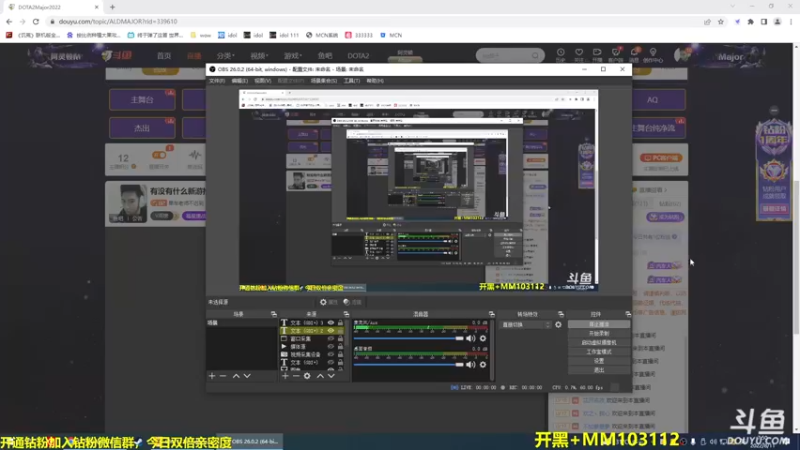800x450 pixels.
Task: Click 启动虚拟摄像机 button in OBS
Action: coord(599,343)
